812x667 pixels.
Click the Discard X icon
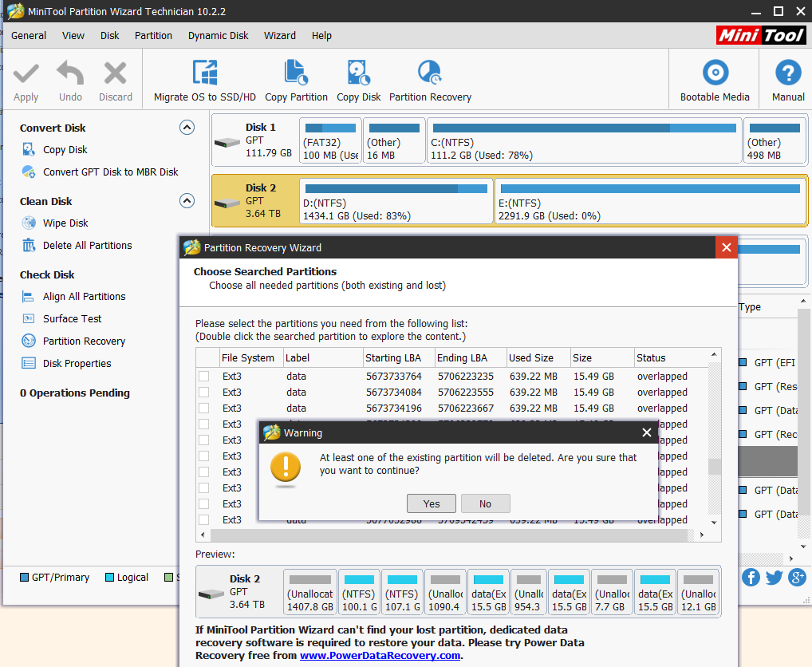point(115,73)
